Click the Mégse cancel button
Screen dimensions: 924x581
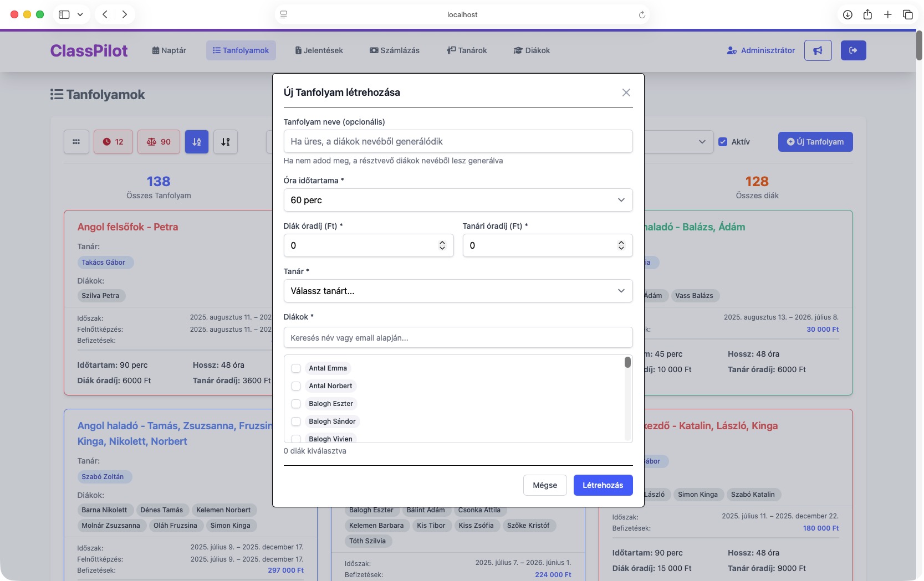pyautogui.click(x=544, y=485)
